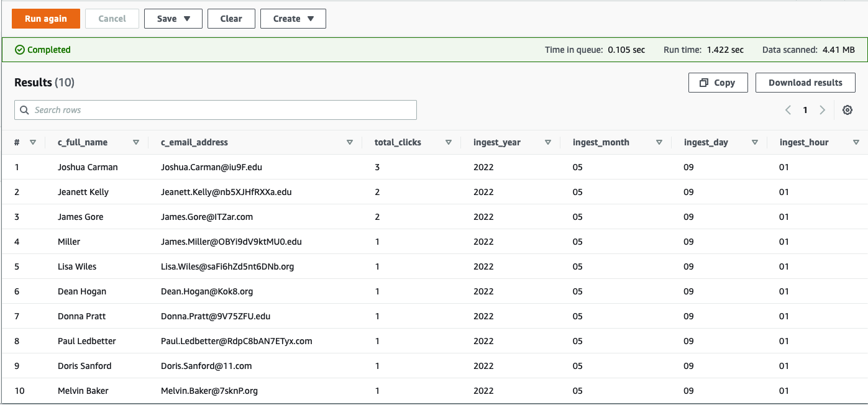This screenshot has height=405, width=868.
Task: Select the Donna Pratt name cell
Action: pyautogui.click(x=82, y=316)
